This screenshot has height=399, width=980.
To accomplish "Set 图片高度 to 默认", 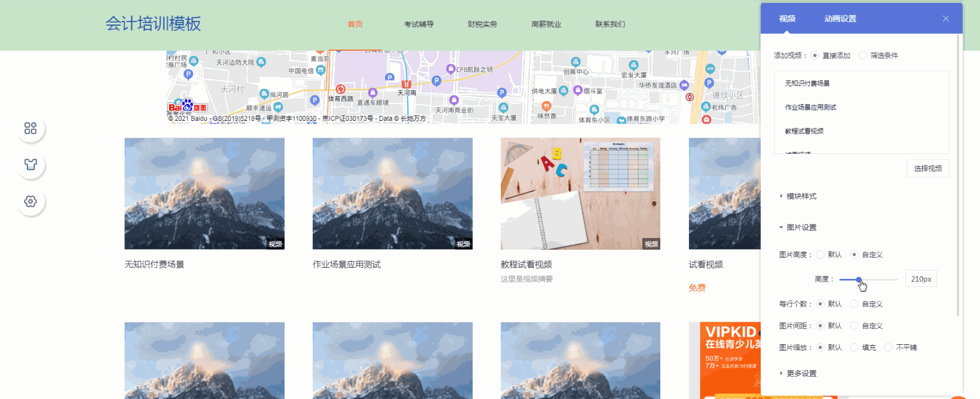I will [820, 254].
